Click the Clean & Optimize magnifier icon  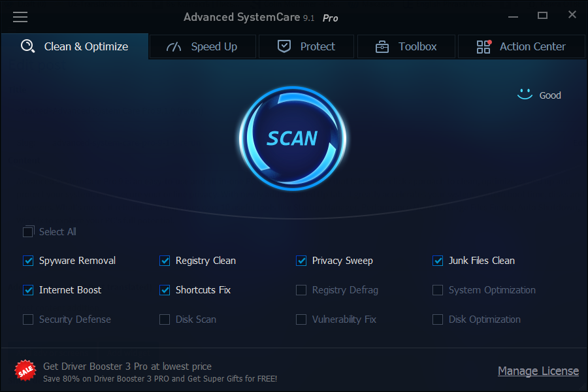(x=27, y=47)
